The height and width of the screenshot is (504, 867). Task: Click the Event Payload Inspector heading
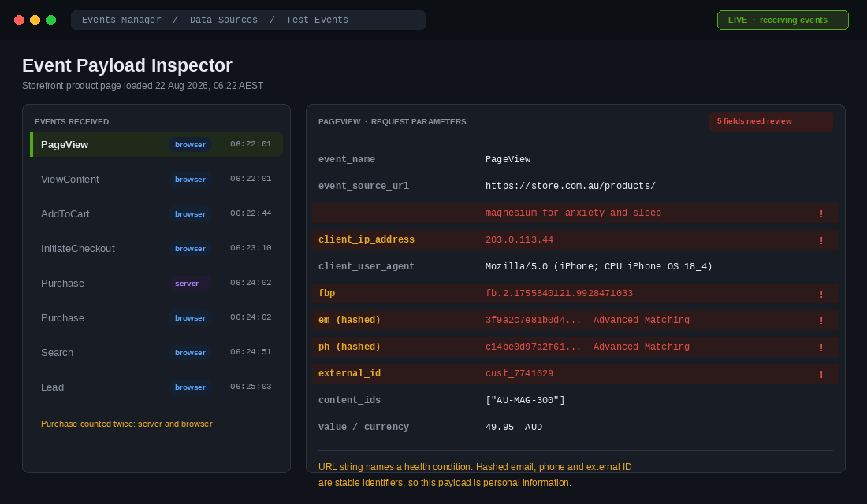click(127, 65)
